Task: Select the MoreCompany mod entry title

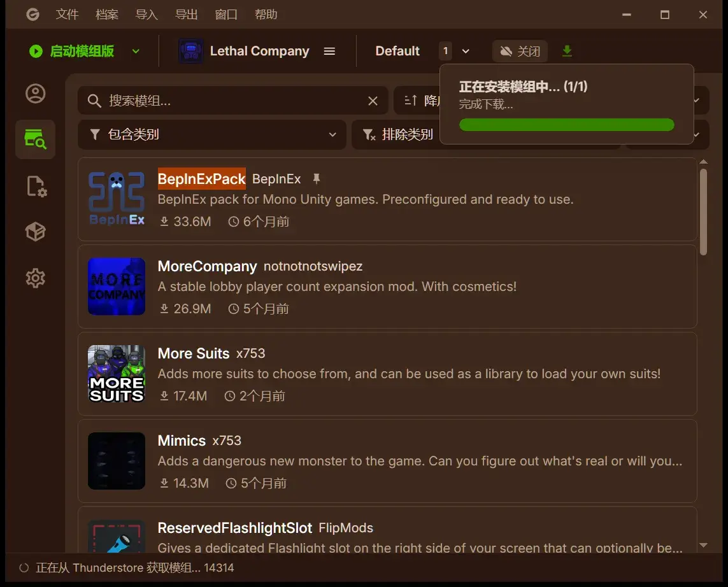Action: pos(207,266)
